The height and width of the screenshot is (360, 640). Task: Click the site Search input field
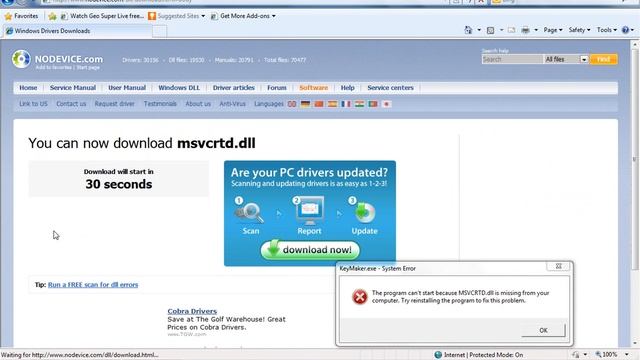click(512, 60)
